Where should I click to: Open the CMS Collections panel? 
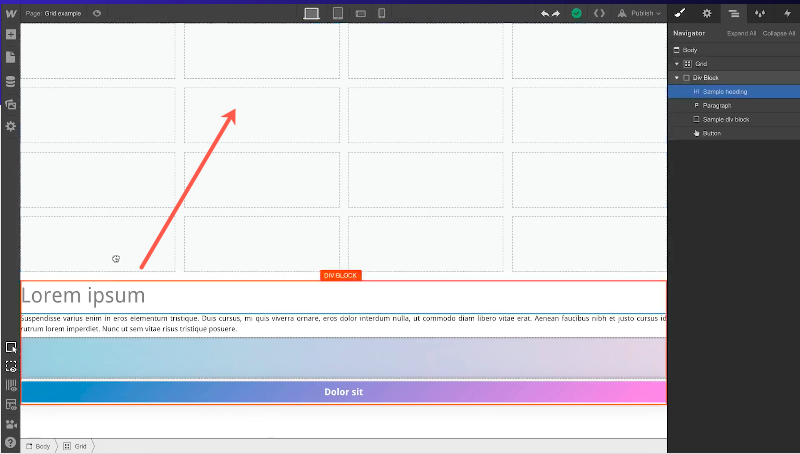point(11,81)
